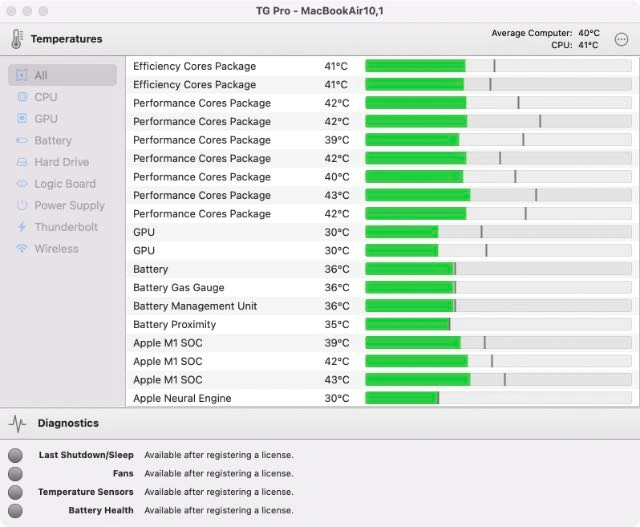
Task: Click Last Shutdown/Sleep status indicator circle
Action: coord(15,455)
